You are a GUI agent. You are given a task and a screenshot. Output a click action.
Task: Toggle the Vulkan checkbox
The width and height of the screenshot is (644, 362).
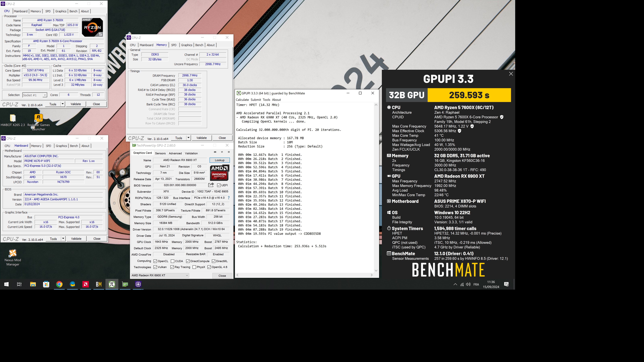click(x=155, y=267)
